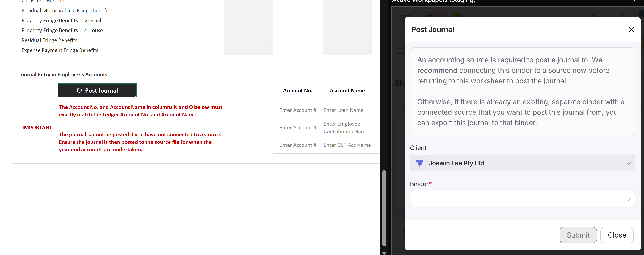Viewport: 644px width, 255px height.
Task: Click the refresh icon on Post Journal button
Action: coord(79,90)
